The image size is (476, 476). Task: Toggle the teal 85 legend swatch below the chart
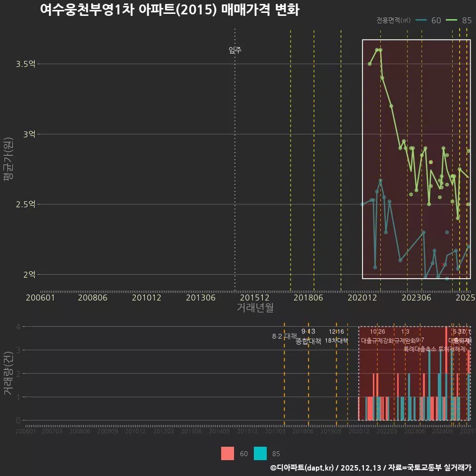[x=259, y=453]
